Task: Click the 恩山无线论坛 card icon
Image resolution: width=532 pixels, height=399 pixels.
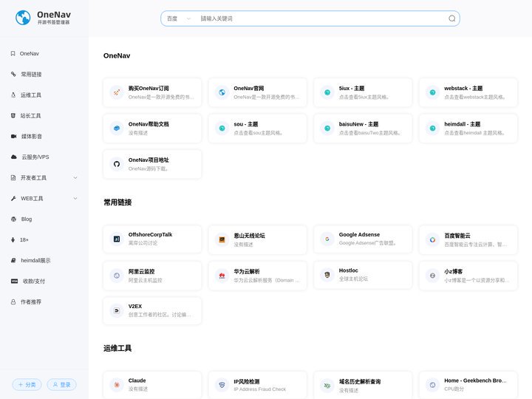Action: click(x=222, y=239)
